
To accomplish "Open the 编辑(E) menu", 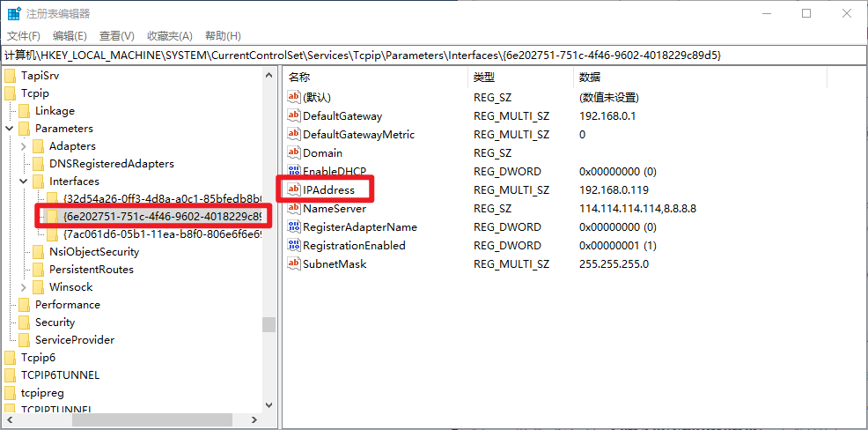I will click(70, 36).
